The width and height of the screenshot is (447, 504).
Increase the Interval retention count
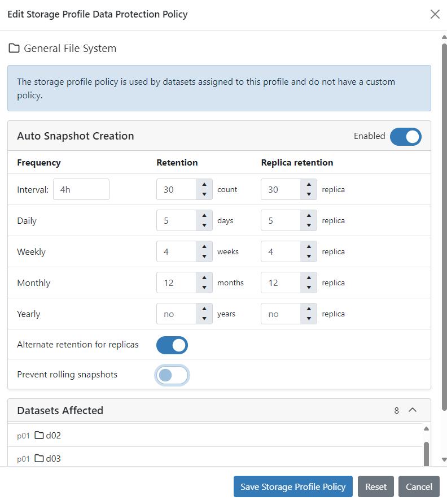click(204, 185)
